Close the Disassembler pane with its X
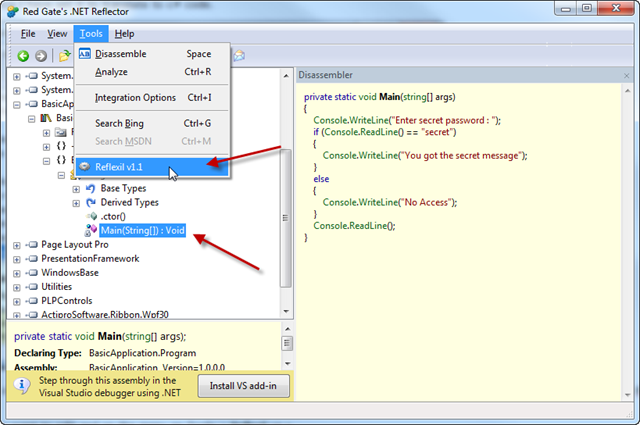 point(627,76)
